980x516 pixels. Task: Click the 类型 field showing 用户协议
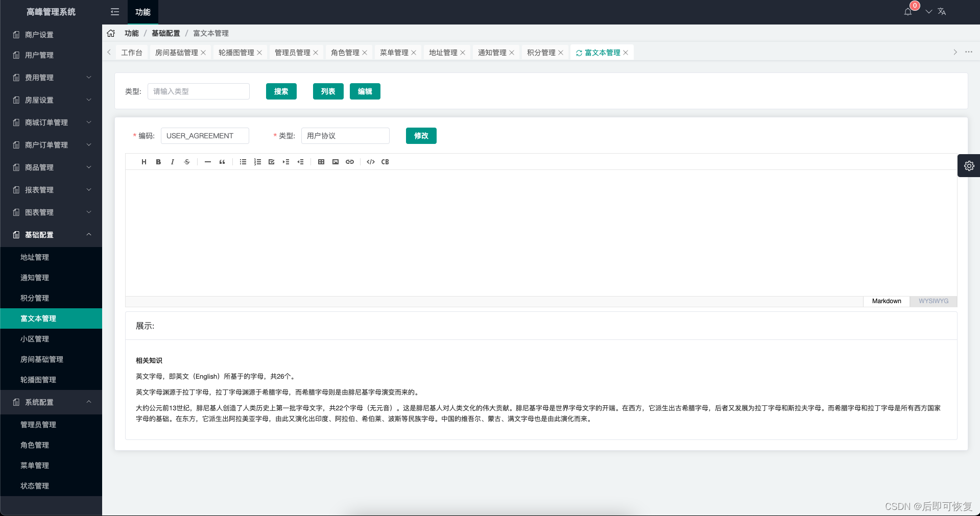click(345, 136)
